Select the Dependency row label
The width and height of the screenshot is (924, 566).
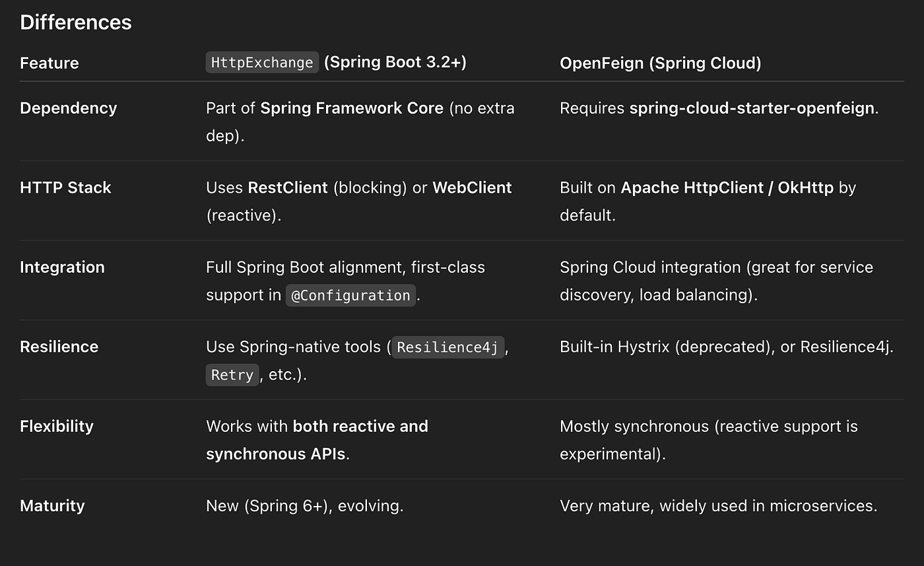[69, 108]
